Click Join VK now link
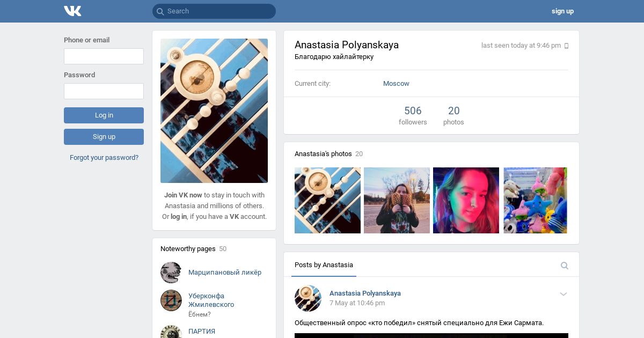Screen dimensions: 644x338 pos(183,195)
